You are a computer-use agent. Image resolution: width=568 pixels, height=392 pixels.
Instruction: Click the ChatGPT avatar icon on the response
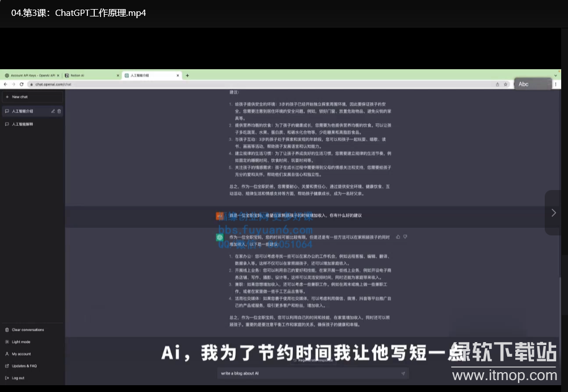(220, 238)
